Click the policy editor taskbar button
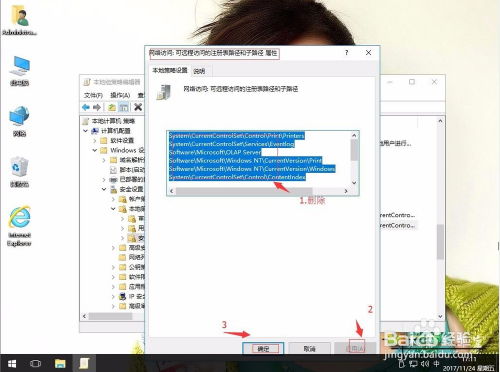 coord(84,363)
